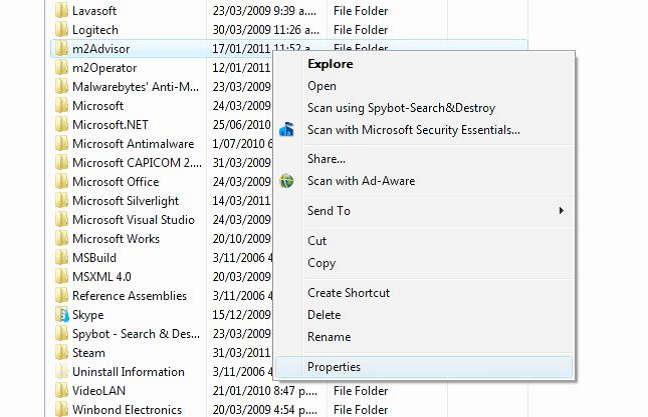Viewport: 648px width, 417px height.
Task: Click the Steam folder icon
Action: coord(62,353)
